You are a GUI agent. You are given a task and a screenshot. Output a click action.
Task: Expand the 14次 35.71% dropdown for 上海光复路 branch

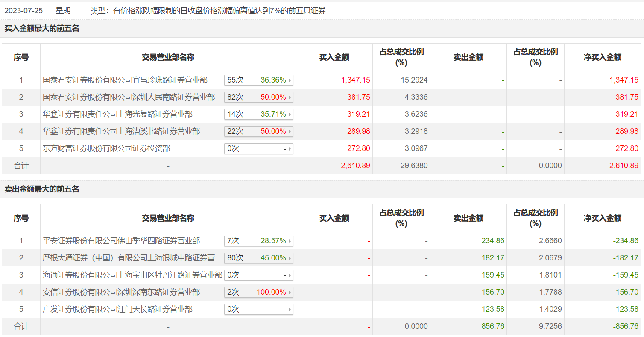259,114
